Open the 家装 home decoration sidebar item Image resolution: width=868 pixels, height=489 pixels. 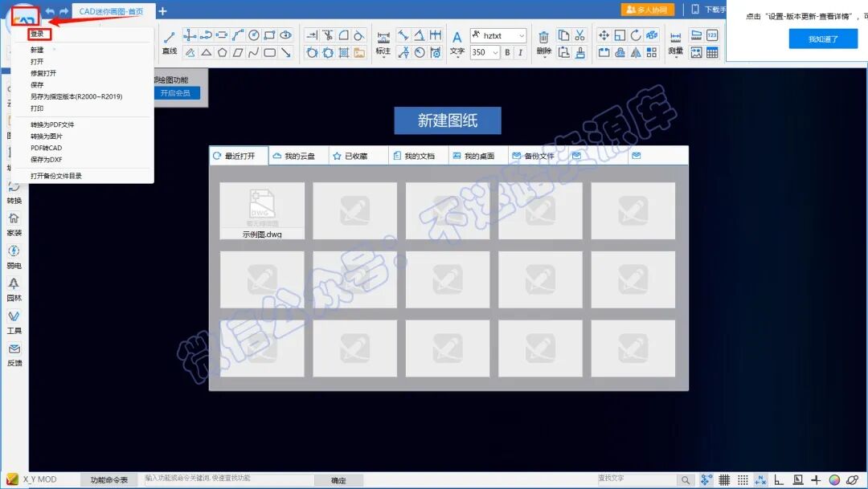pos(14,224)
